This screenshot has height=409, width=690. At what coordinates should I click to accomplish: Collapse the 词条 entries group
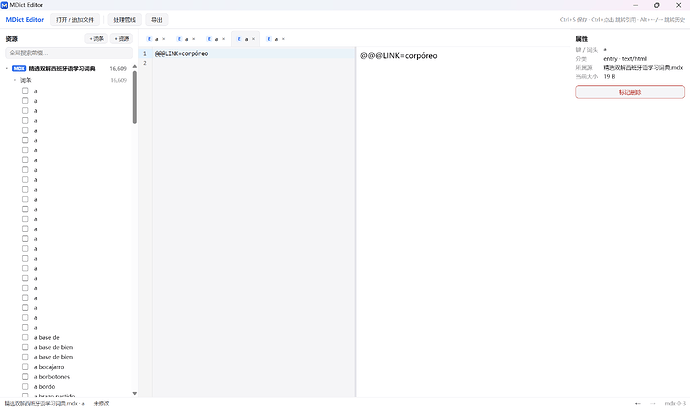coord(15,80)
